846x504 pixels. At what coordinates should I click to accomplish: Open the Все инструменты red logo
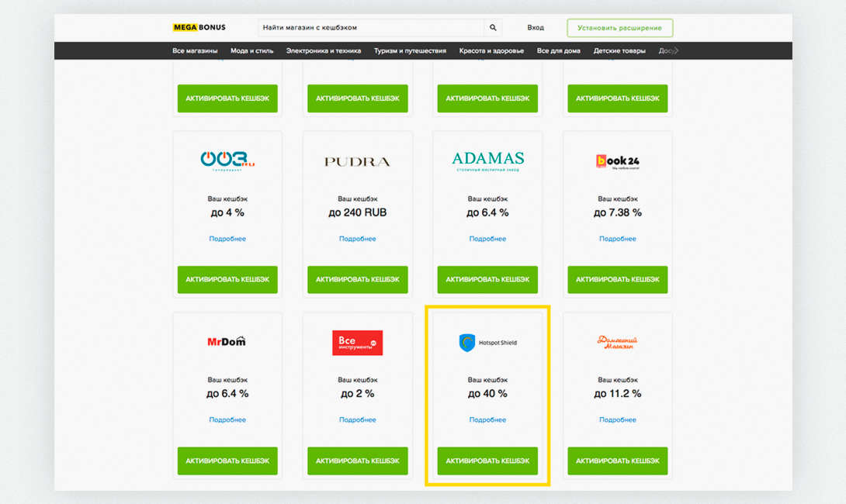click(357, 343)
